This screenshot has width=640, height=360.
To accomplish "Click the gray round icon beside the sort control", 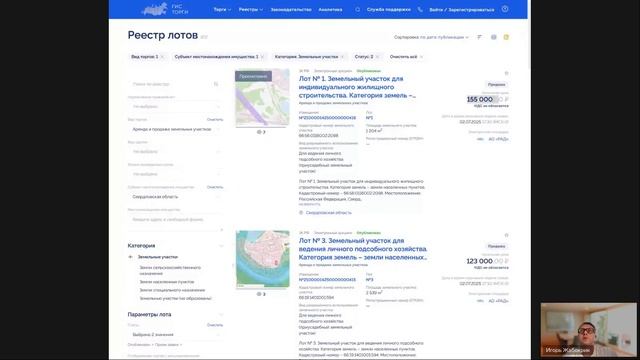I will 493,37.
